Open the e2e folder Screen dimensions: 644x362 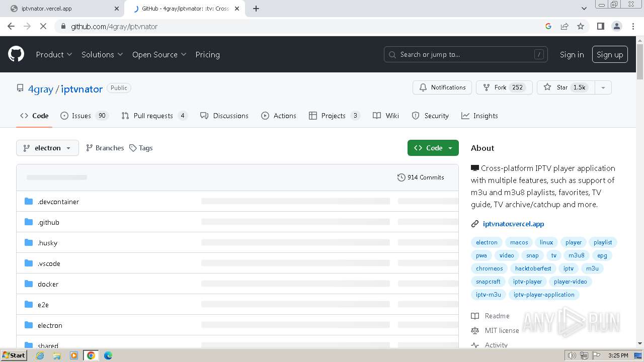pyautogui.click(x=43, y=305)
